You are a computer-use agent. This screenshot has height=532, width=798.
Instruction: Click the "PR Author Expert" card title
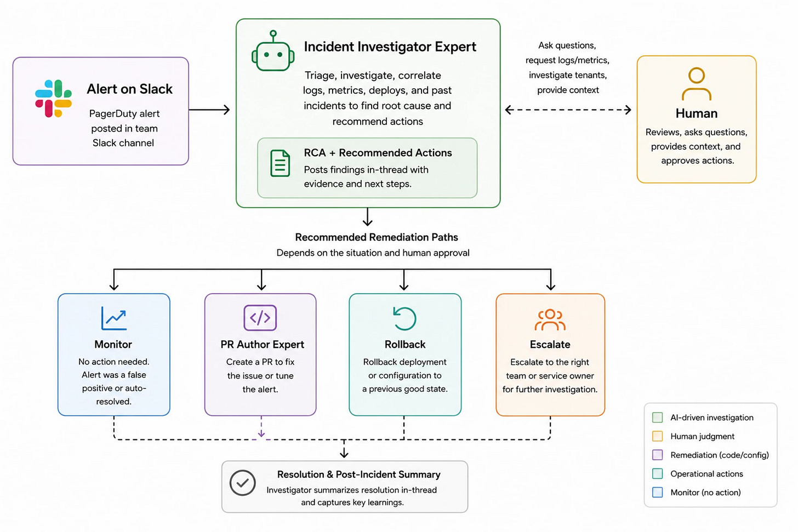pos(262,345)
